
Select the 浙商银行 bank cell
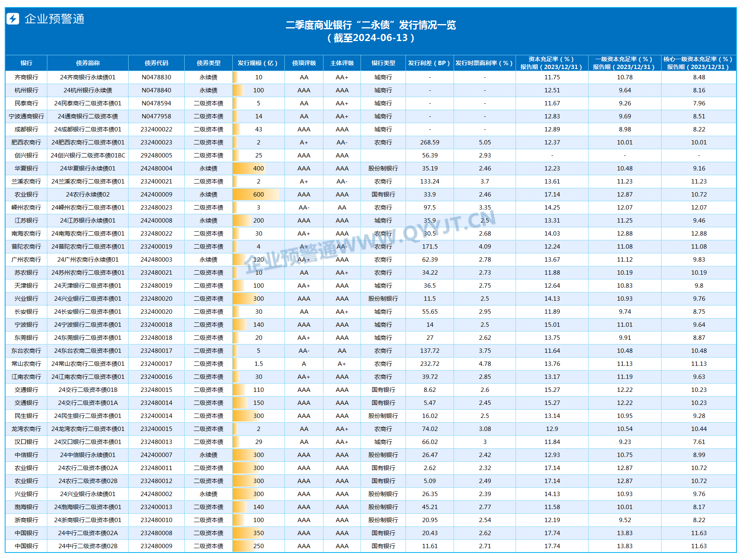point(26,520)
